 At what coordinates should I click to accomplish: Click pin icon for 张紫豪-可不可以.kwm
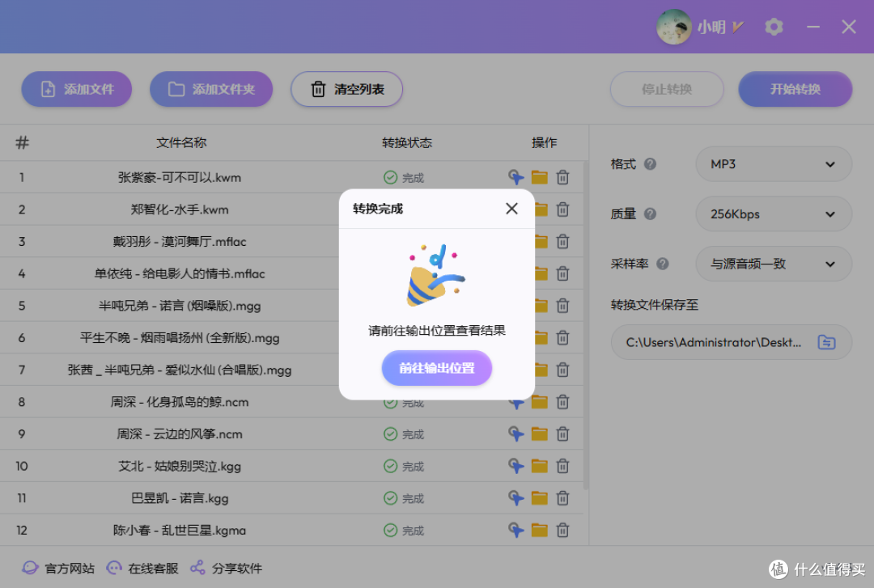(516, 177)
